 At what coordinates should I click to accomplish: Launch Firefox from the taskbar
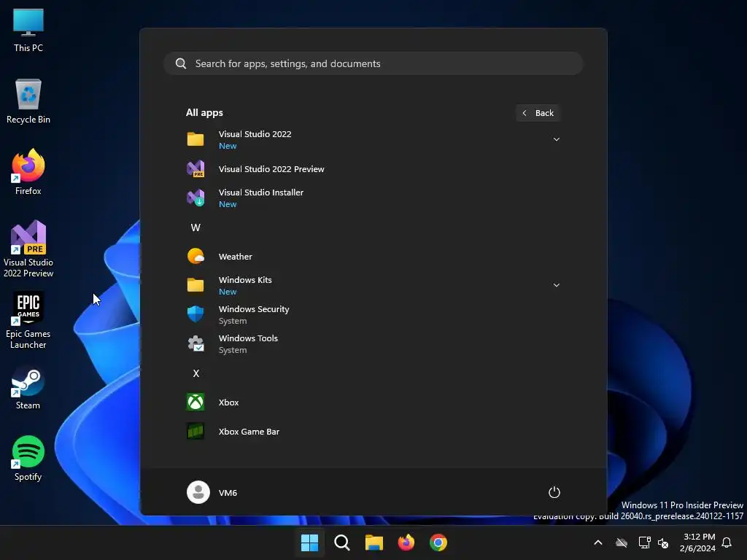tap(406, 542)
